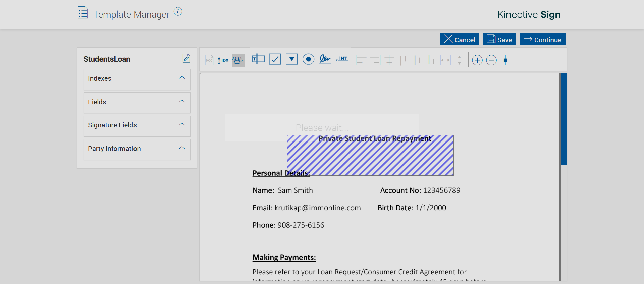The image size is (644, 284).
Task: Click the Personal Details heading
Action: pyautogui.click(x=281, y=173)
